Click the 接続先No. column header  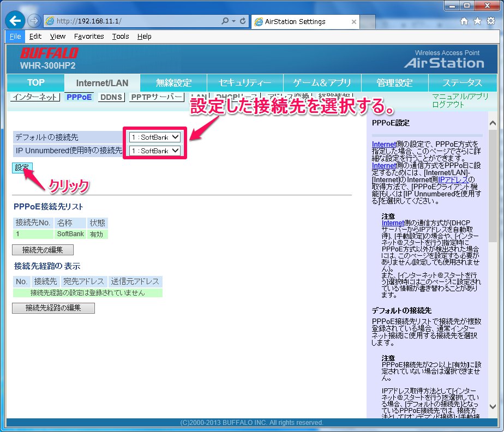click(x=33, y=223)
